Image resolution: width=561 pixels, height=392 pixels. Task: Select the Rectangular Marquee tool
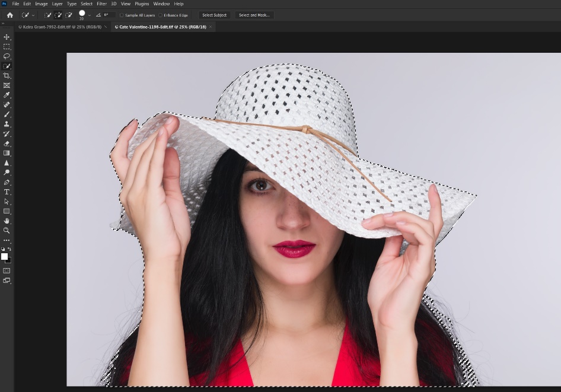(7, 46)
